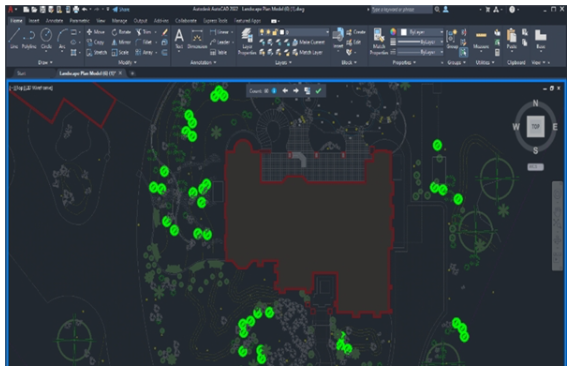Click the Leader annotation tool
This screenshot has height=369, width=571.
coord(220,42)
